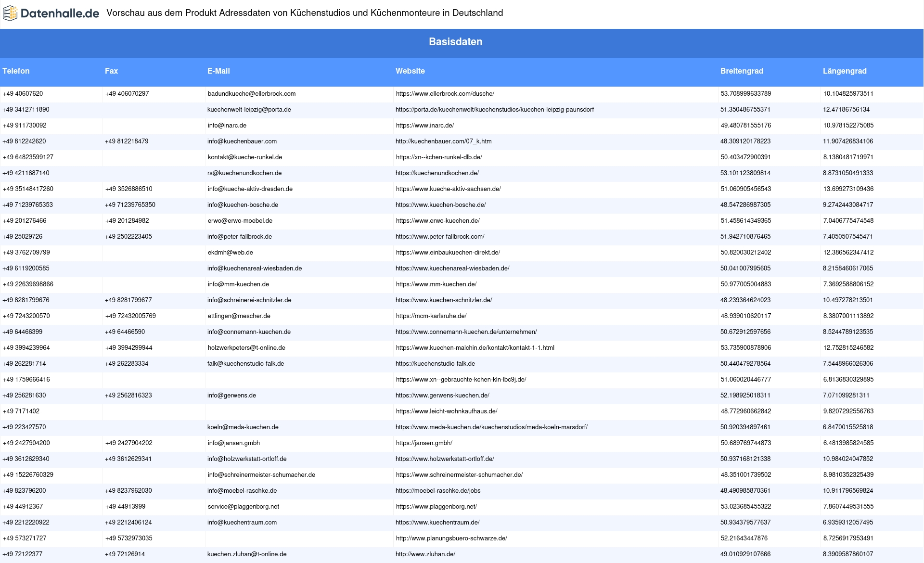The image size is (924, 563).
Task: Select the Breitengrad column header
Action: [742, 71]
